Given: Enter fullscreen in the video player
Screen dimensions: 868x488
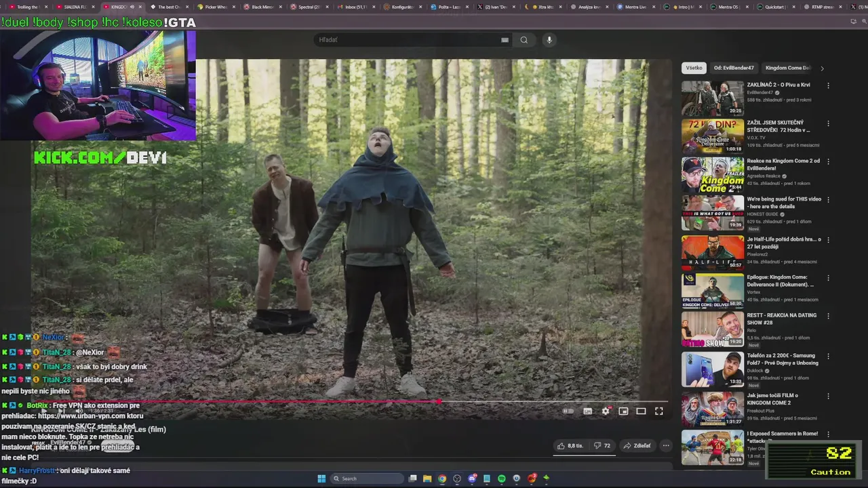Looking at the screenshot, I should coord(658,411).
